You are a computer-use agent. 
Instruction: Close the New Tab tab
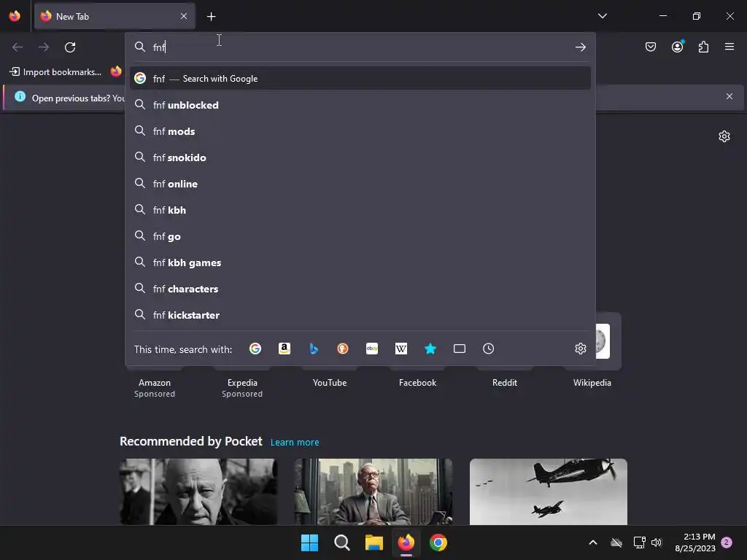point(184,16)
